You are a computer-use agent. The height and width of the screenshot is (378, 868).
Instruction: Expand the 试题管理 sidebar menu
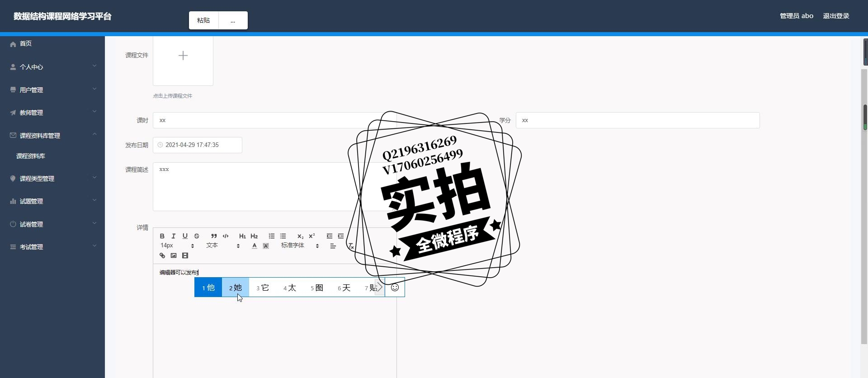pos(52,201)
